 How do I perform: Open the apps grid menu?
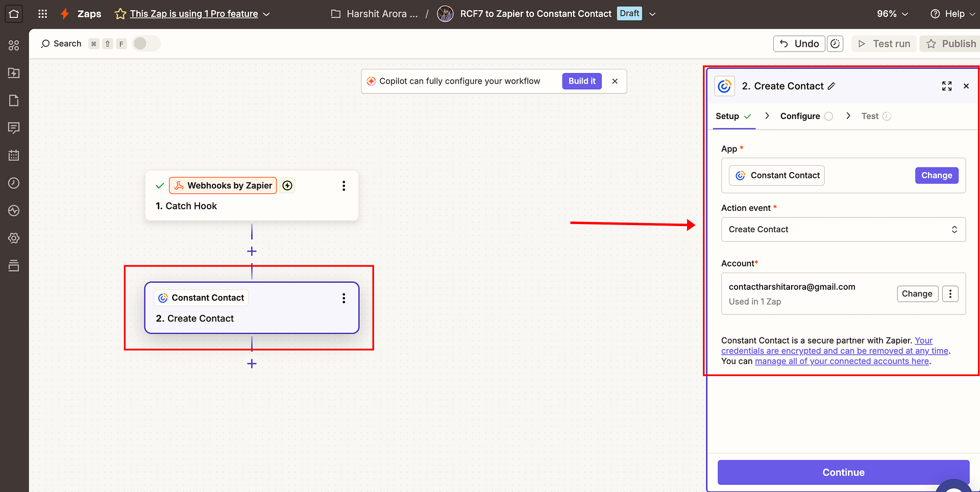pos(43,14)
